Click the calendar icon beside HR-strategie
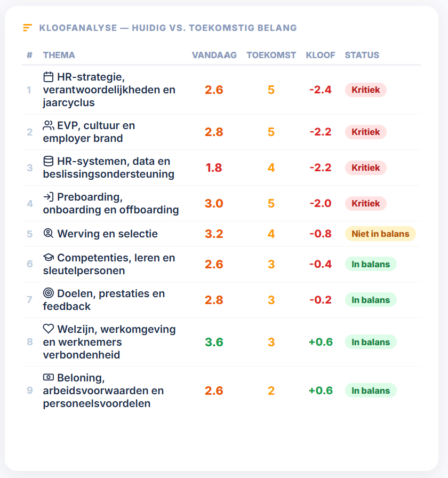 [x=48, y=77]
